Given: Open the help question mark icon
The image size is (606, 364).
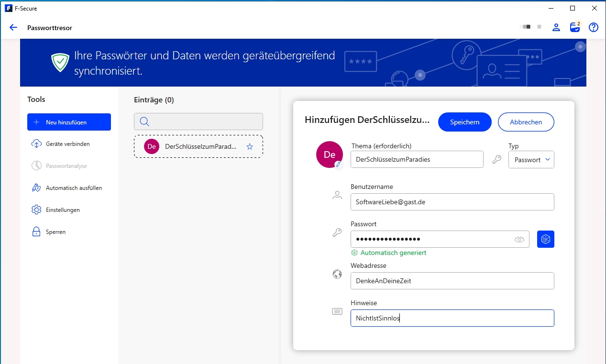Looking at the screenshot, I should coord(594,27).
